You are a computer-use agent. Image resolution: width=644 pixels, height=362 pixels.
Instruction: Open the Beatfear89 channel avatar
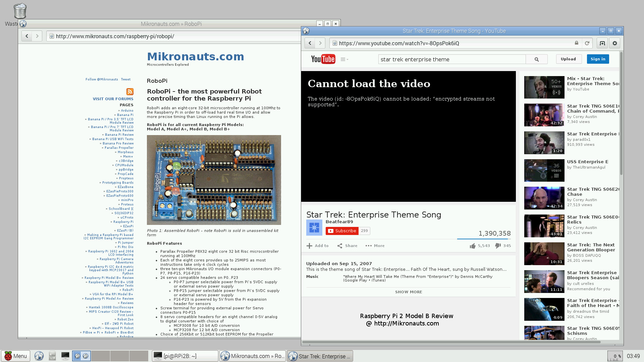point(314,228)
